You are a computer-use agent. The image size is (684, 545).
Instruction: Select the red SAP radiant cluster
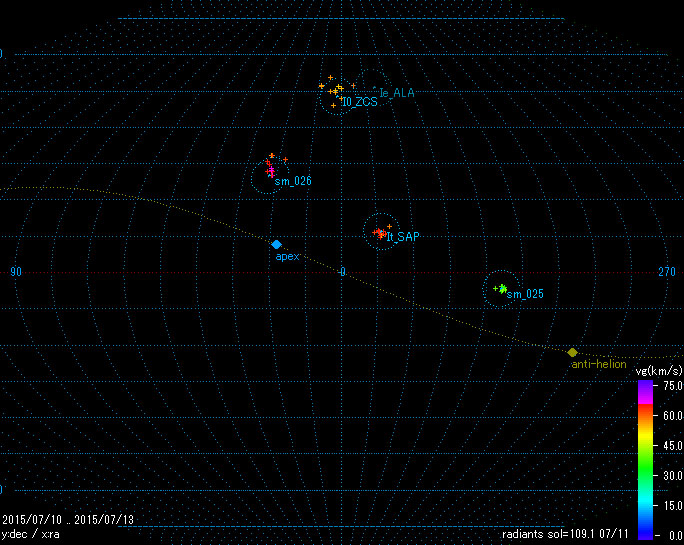[380, 233]
